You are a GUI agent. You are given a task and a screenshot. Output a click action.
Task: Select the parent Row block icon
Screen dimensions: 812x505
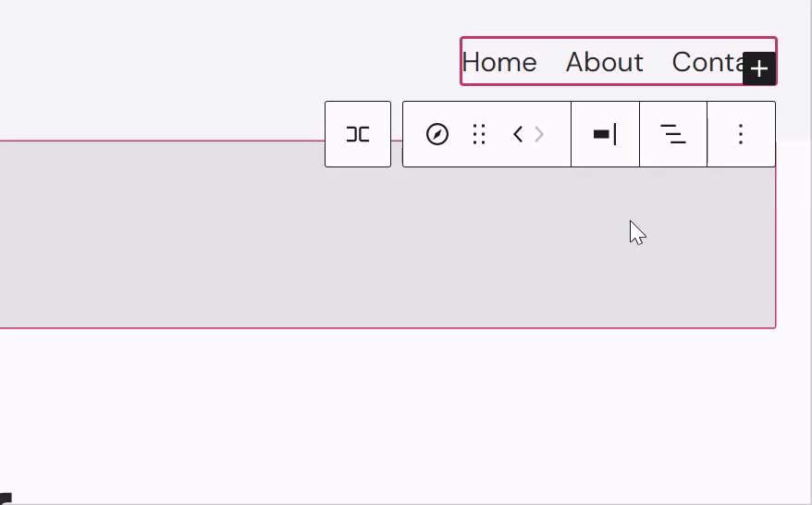point(358,134)
